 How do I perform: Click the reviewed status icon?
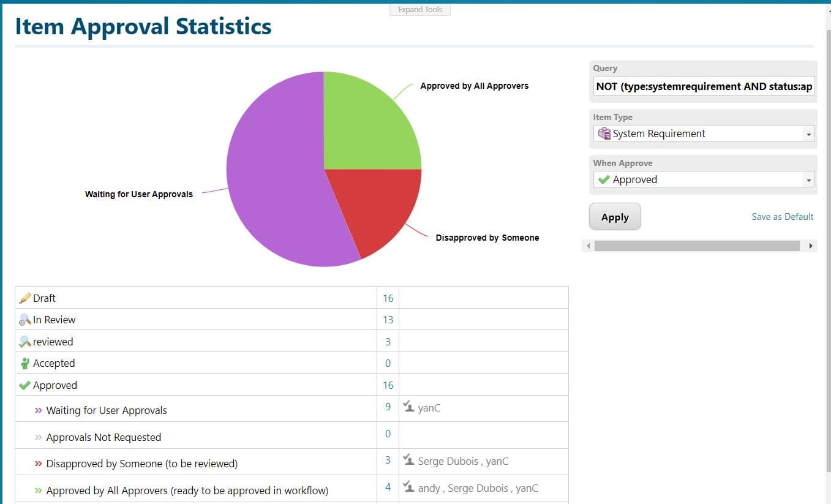pos(25,342)
